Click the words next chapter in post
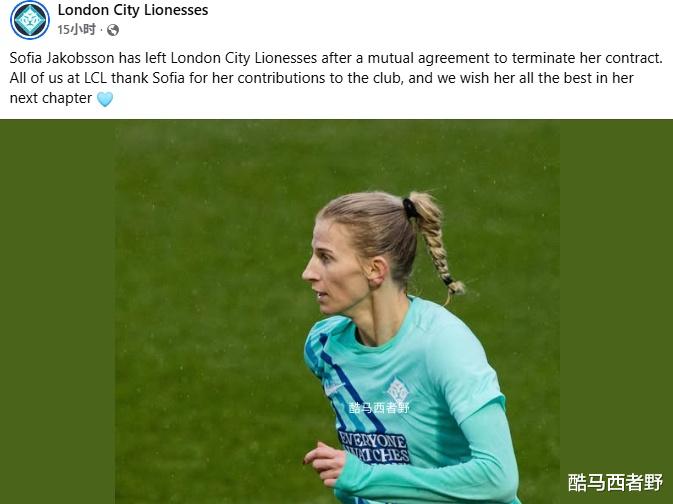This screenshot has width=673, height=504. 51,98
